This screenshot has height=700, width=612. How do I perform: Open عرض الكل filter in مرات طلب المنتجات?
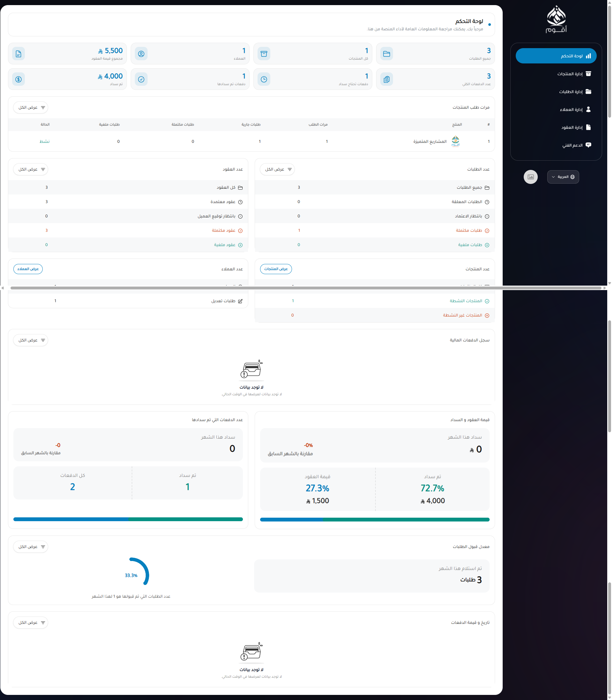31,107
